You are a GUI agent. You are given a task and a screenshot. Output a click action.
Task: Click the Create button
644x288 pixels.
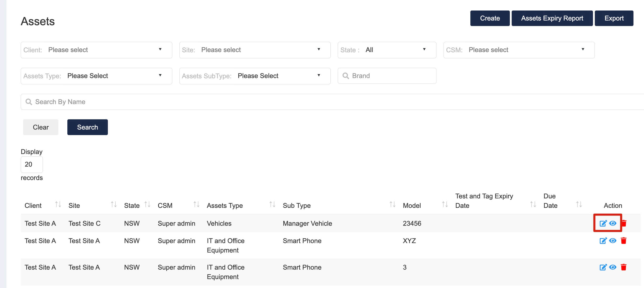pos(490,18)
